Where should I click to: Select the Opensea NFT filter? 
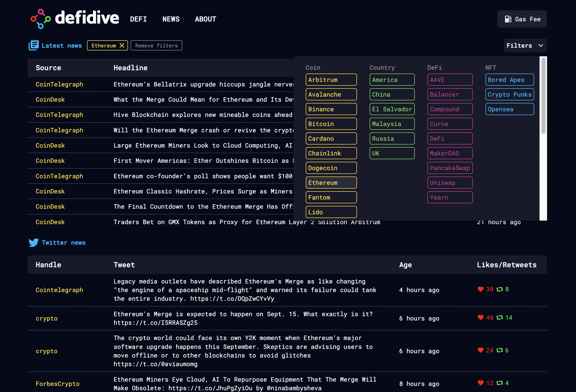[x=510, y=109]
